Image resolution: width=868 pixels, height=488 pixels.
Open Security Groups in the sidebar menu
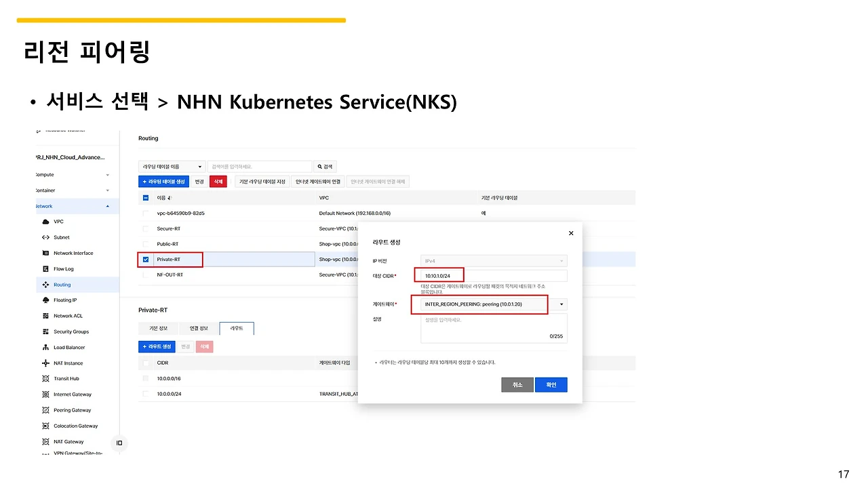coord(71,331)
